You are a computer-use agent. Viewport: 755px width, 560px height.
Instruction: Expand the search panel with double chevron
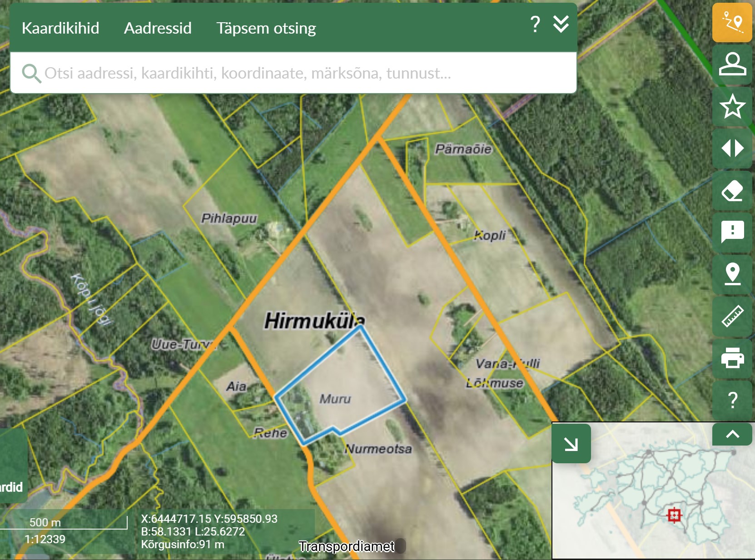click(x=561, y=24)
